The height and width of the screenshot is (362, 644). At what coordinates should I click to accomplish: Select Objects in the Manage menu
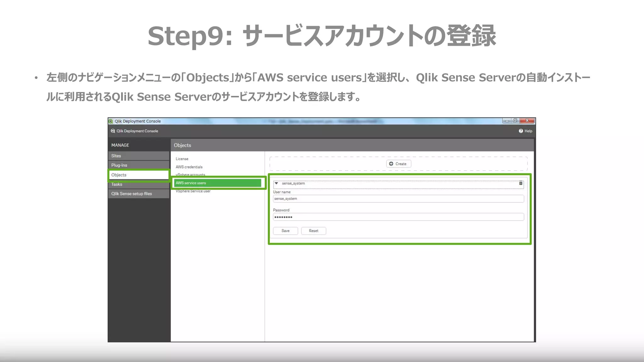[x=139, y=175]
